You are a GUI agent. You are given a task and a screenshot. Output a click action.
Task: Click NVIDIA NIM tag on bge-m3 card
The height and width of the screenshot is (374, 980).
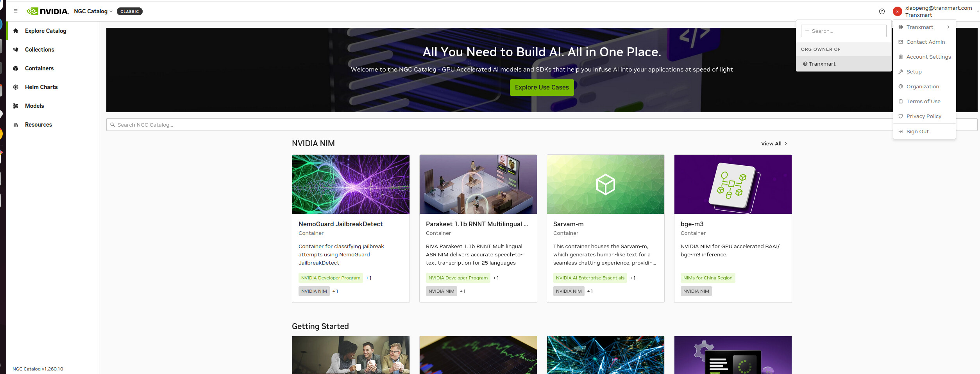pos(696,291)
